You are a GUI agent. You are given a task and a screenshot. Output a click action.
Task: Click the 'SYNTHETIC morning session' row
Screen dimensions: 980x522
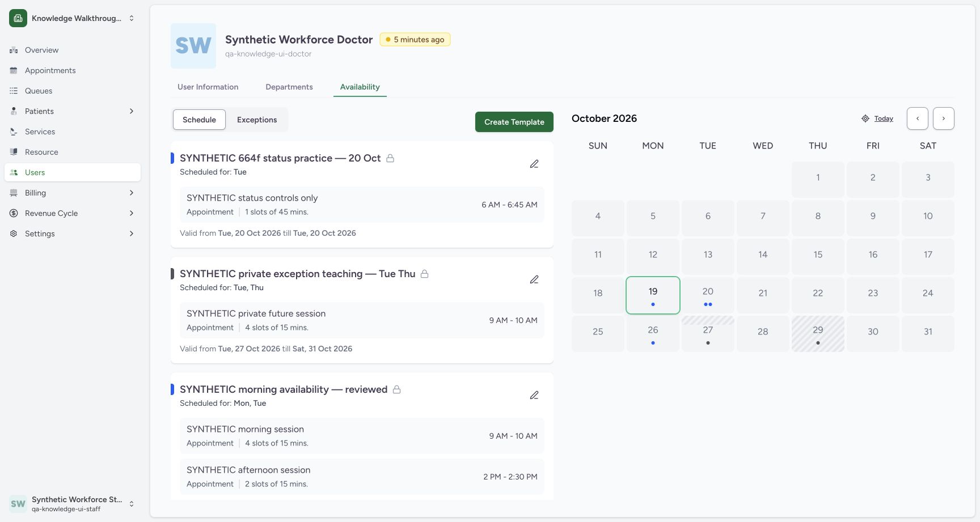[x=362, y=436]
